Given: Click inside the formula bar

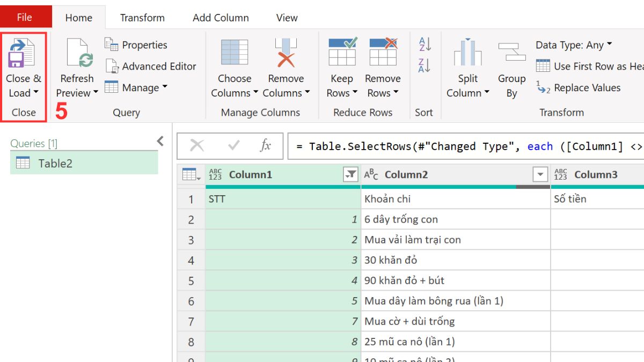Looking at the screenshot, I should pyautogui.click(x=466, y=146).
